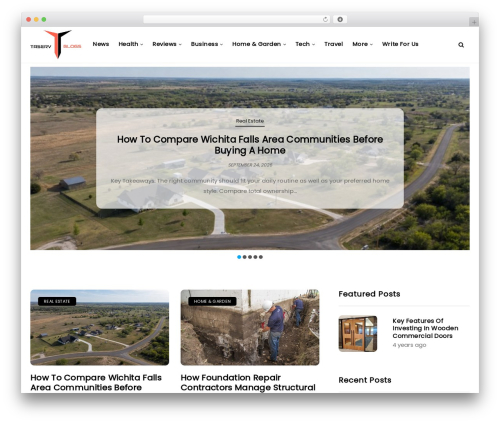Open a new tab with the plus button
The image size is (500, 423).
point(474,22)
